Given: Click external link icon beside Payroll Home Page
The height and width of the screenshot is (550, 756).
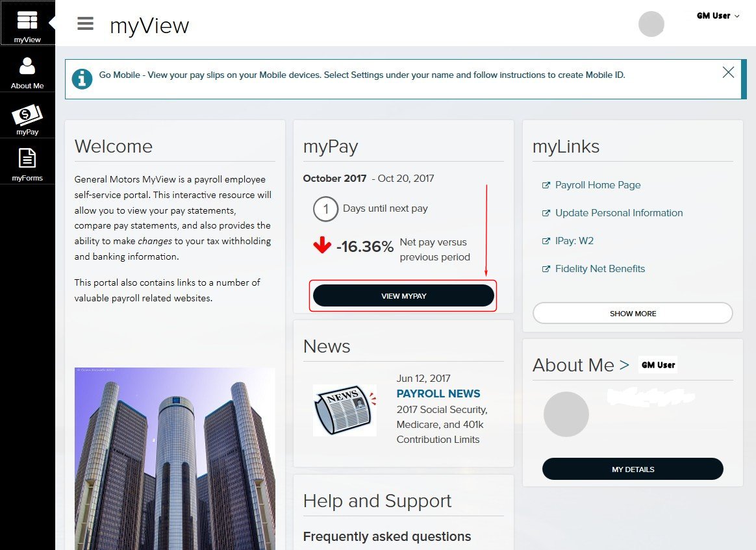Looking at the screenshot, I should (546, 185).
